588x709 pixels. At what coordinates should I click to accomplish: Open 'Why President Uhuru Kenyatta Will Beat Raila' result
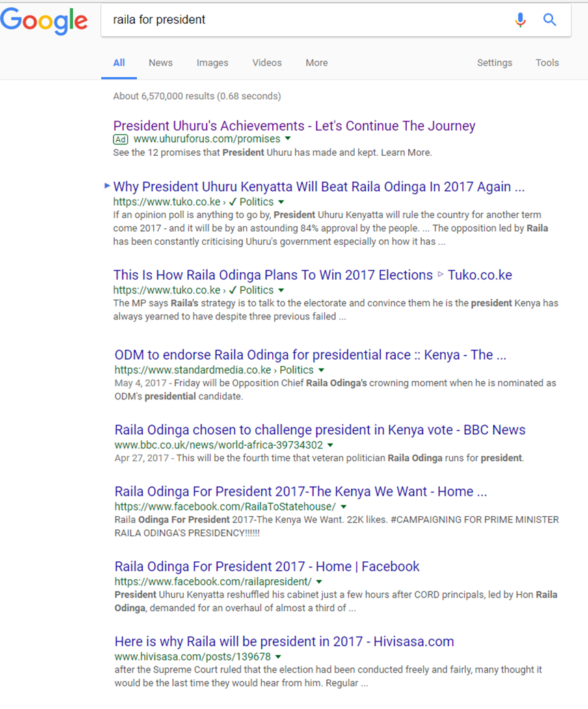pyautogui.click(x=319, y=187)
